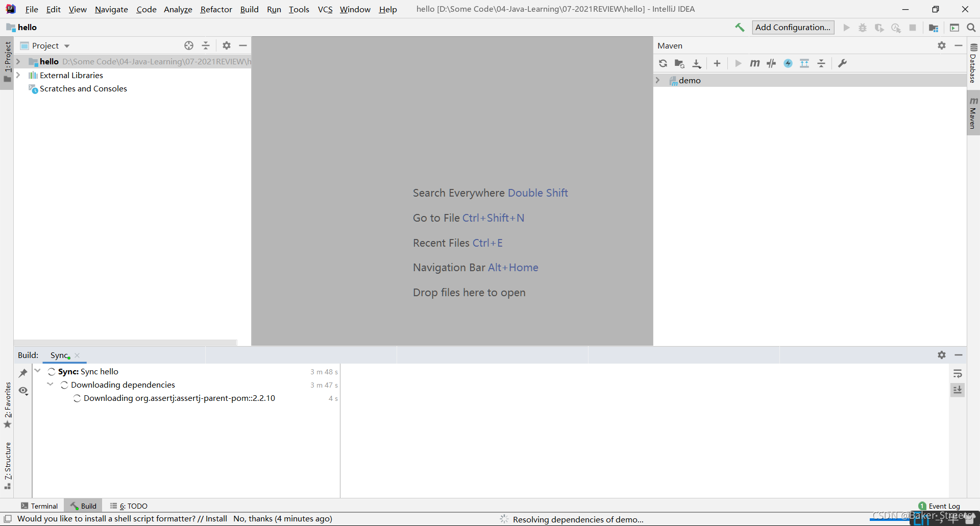
Task: Click the Resolving dependencies progress status
Action: tap(578, 519)
